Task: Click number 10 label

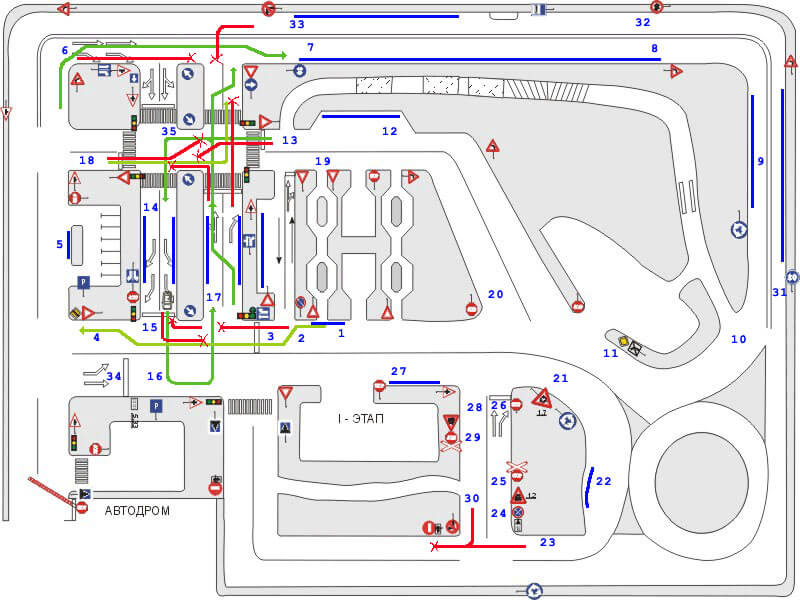Action: (x=739, y=339)
